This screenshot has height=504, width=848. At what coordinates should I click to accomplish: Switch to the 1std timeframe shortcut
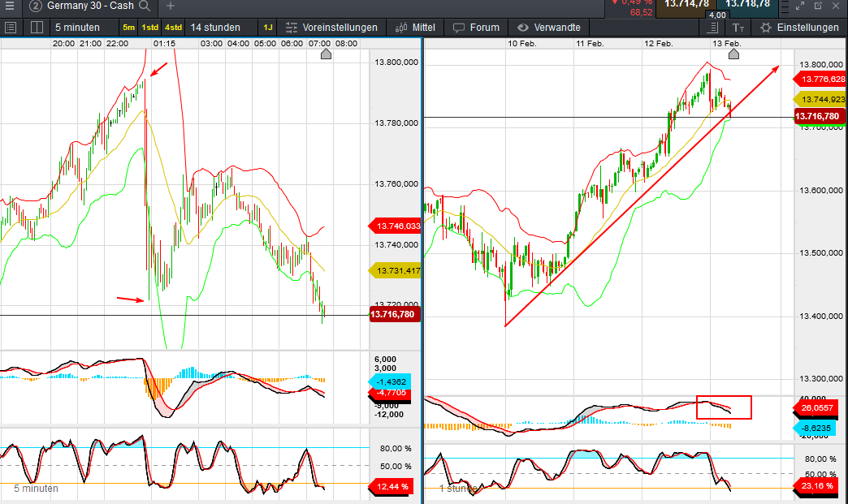(x=149, y=28)
